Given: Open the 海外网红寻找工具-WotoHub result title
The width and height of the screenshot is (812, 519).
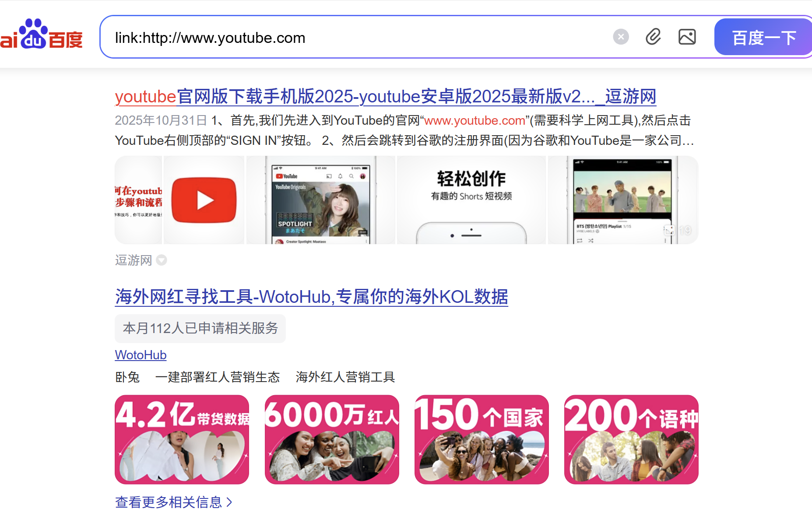Looking at the screenshot, I should point(311,297).
